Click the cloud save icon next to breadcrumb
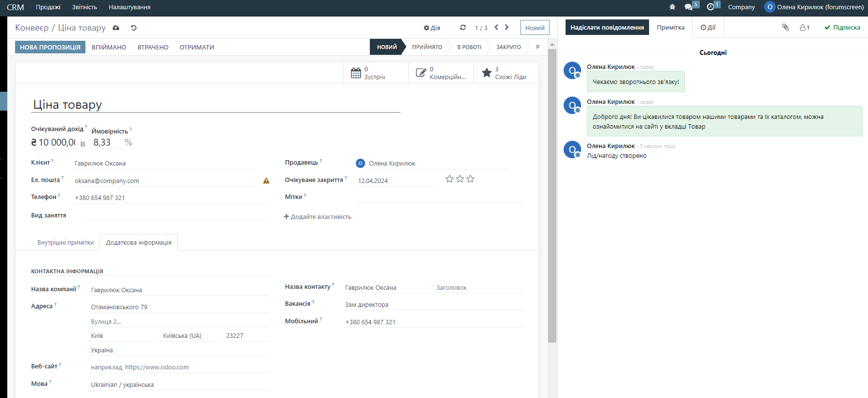Image resolution: width=868 pixels, height=398 pixels. tap(116, 28)
